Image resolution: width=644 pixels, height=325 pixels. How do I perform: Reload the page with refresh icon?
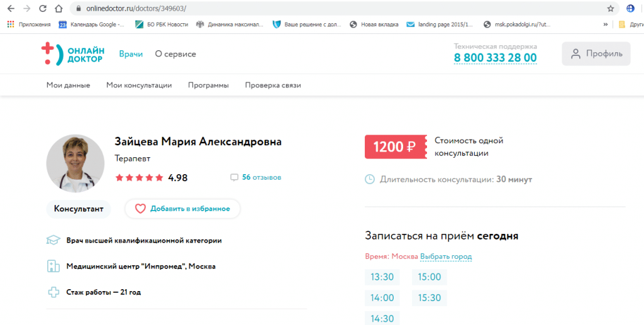(42, 9)
